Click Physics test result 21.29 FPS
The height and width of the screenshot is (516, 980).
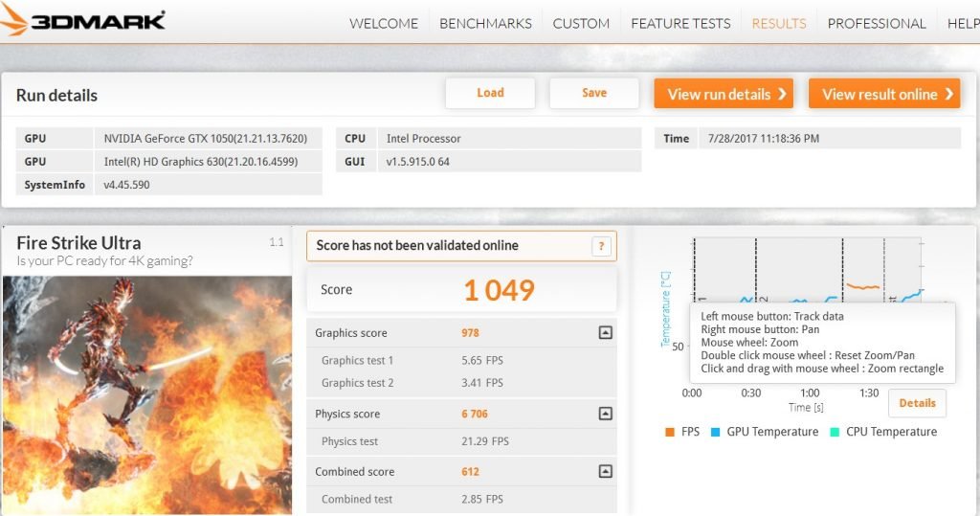485,441
